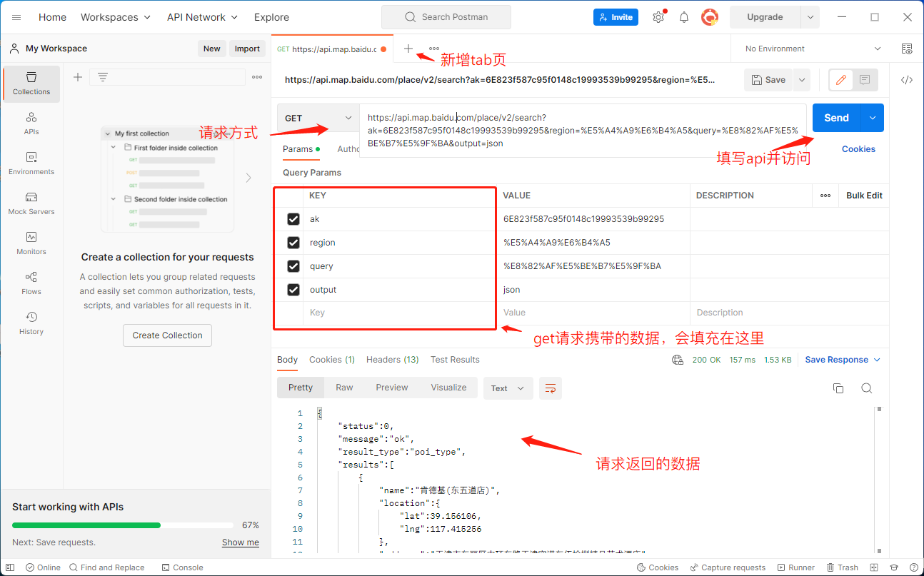Viewport: 924px width, 576px height.
Task: Click the Save request button
Action: point(768,80)
